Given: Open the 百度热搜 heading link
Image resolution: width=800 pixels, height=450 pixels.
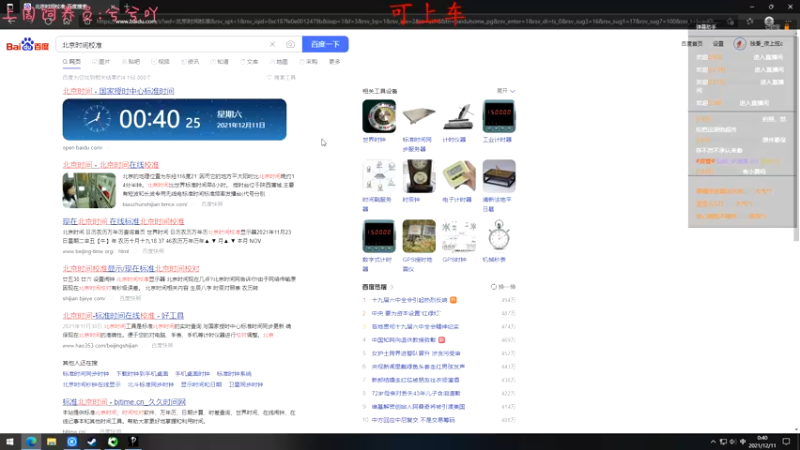Looking at the screenshot, I should tap(378, 287).
